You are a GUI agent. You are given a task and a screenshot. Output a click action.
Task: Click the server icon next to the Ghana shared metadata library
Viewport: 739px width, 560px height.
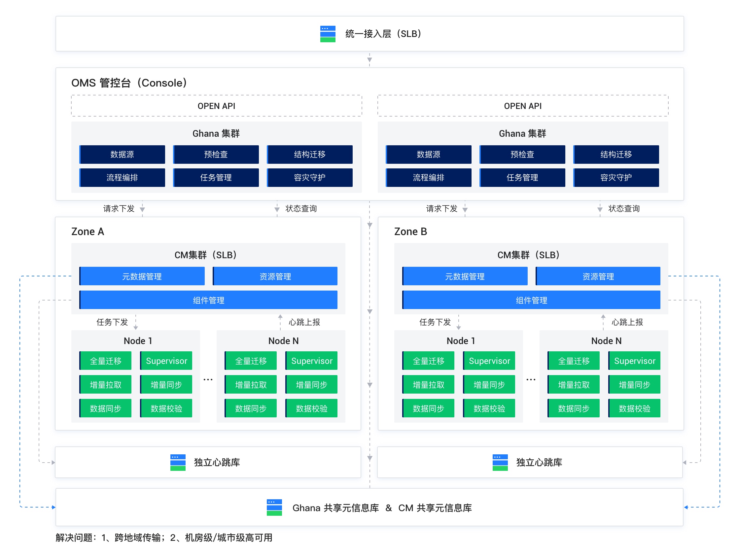tap(274, 507)
